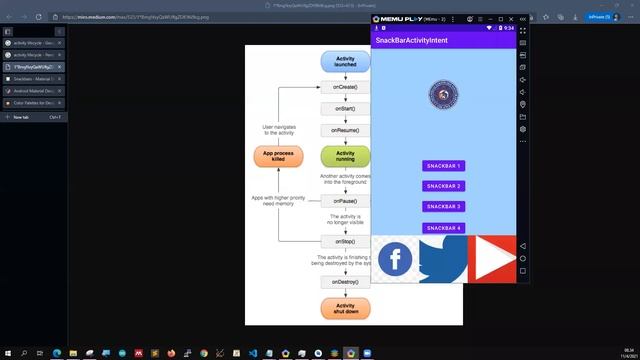Decrease emulator volume with speaker-down icon
Viewport: 640px width, 360px height.
click(x=523, y=92)
